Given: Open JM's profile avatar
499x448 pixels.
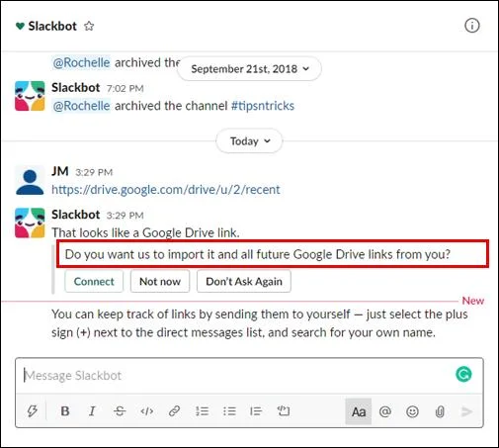Looking at the screenshot, I should pyautogui.click(x=30, y=180).
